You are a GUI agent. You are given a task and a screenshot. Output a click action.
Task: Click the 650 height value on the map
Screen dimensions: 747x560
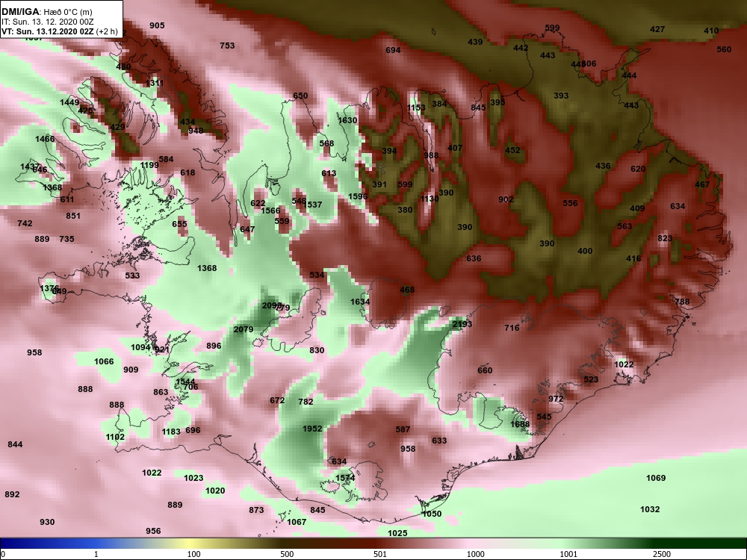click(300, 96)
